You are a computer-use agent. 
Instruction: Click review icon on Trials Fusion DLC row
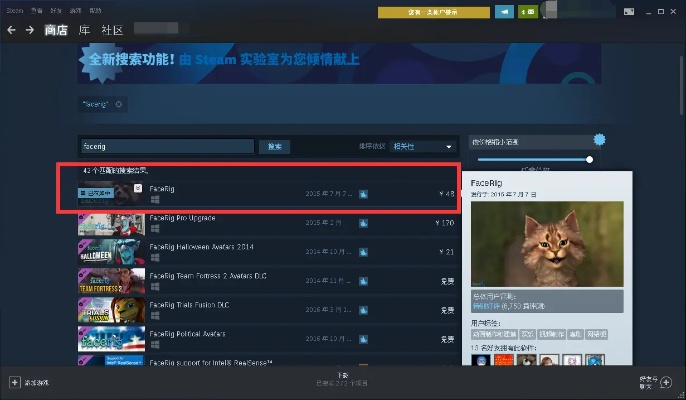pyautogui.click(x=363, y=310)
